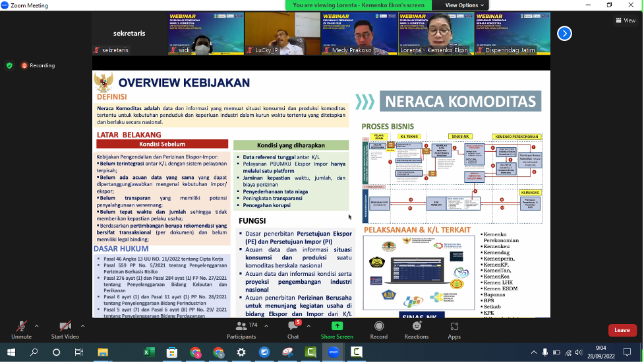Image resolution: width=644 pixels, height=363 pixels.
Task: Expand Share Screen options arrow
Action: tap(359, 325)
